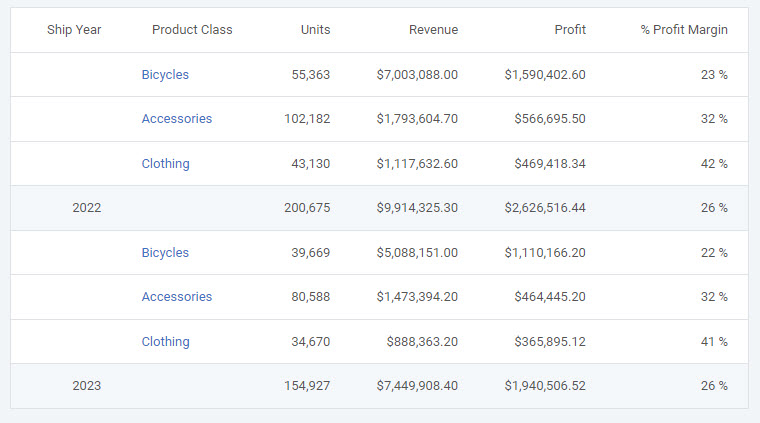Open the Accessories link above 2023 total
Screen dimensions: 760x423
176,297
